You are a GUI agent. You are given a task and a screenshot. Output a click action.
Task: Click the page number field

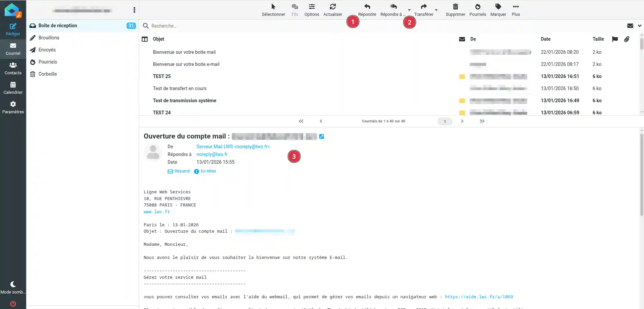(x=445, y=121)
